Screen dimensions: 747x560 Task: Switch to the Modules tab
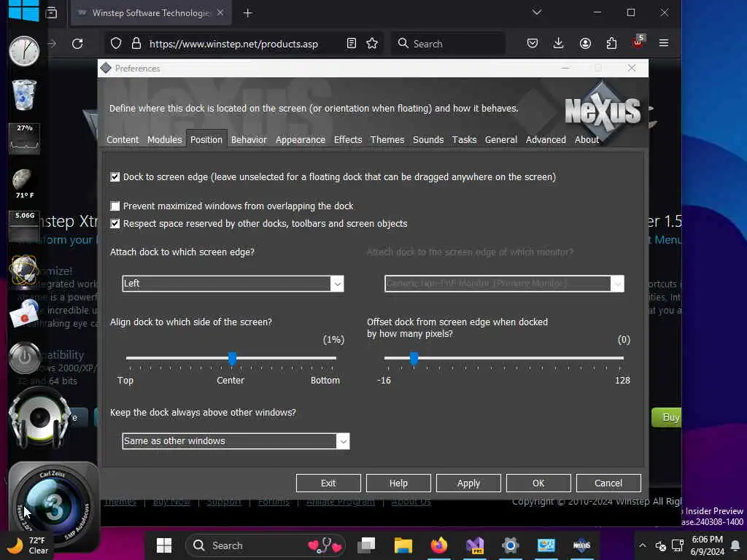[x=164, y=139]
